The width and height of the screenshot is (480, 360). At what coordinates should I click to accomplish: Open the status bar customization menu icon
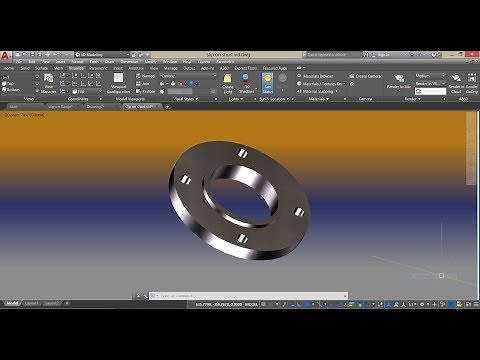(476, 304)
